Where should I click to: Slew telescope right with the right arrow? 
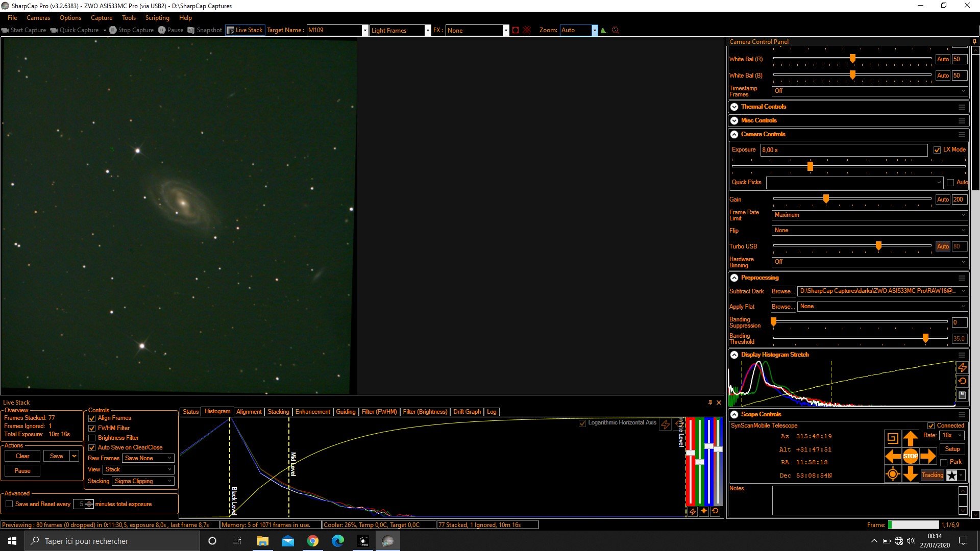(928, 456)
